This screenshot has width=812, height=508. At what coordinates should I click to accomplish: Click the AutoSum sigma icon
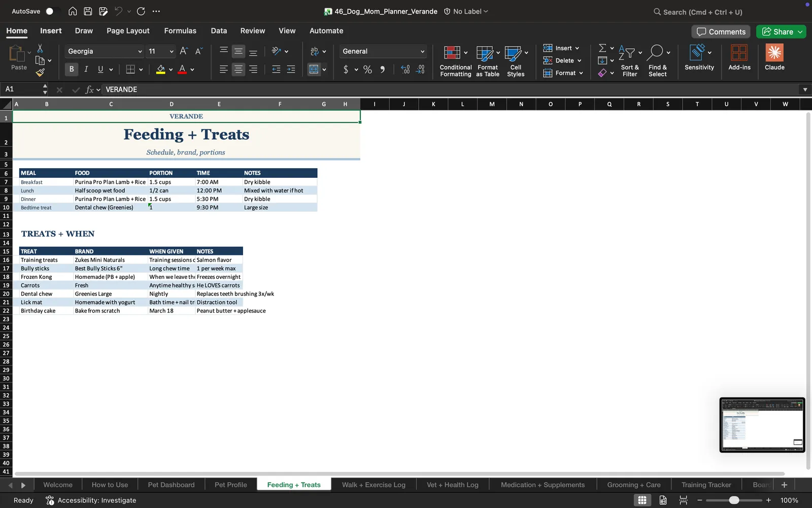602,48
